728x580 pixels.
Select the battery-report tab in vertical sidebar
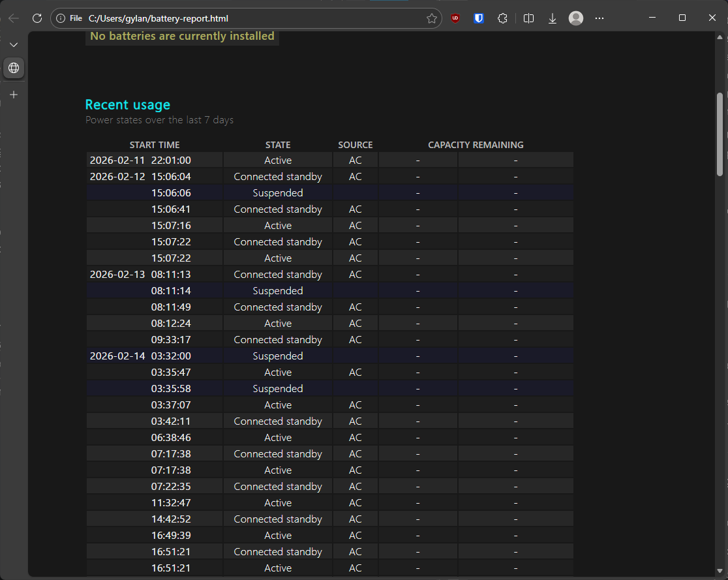pos(14,67)
